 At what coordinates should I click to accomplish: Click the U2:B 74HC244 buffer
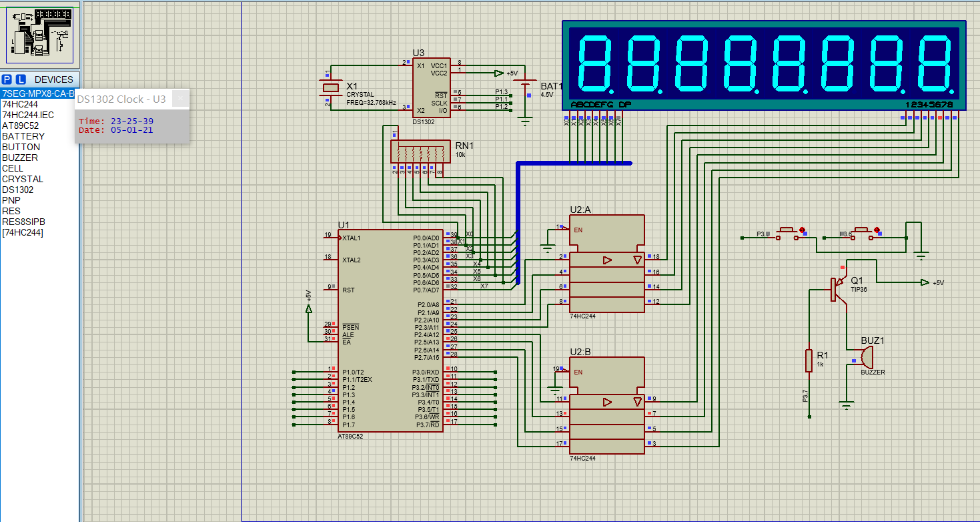[x=606, y=405]
